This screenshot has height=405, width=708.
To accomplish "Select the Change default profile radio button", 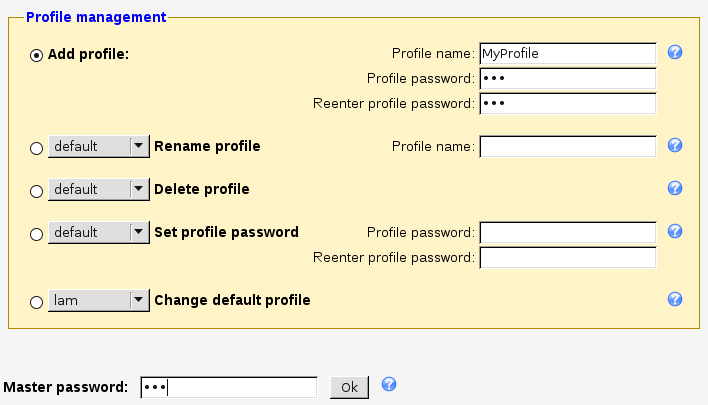I will (37, 301).
